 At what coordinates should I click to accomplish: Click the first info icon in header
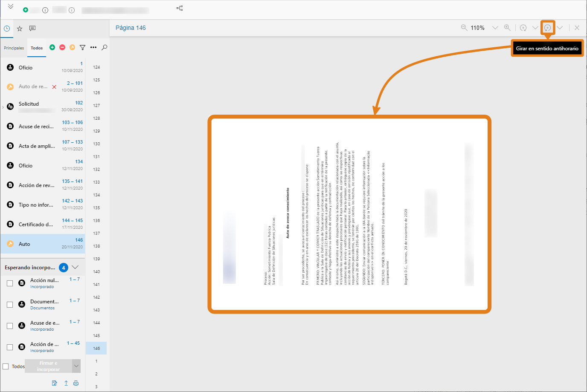[x=45, y=10]
